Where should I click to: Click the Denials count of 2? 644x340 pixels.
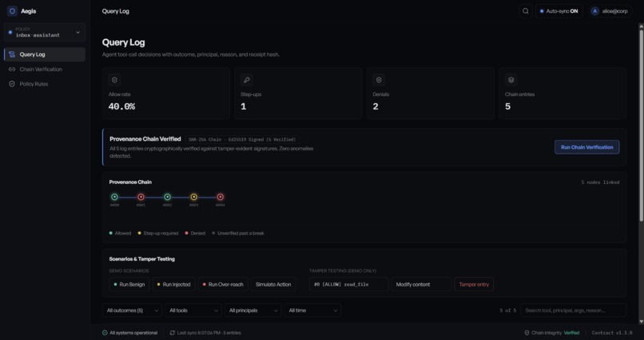point(376,106)
